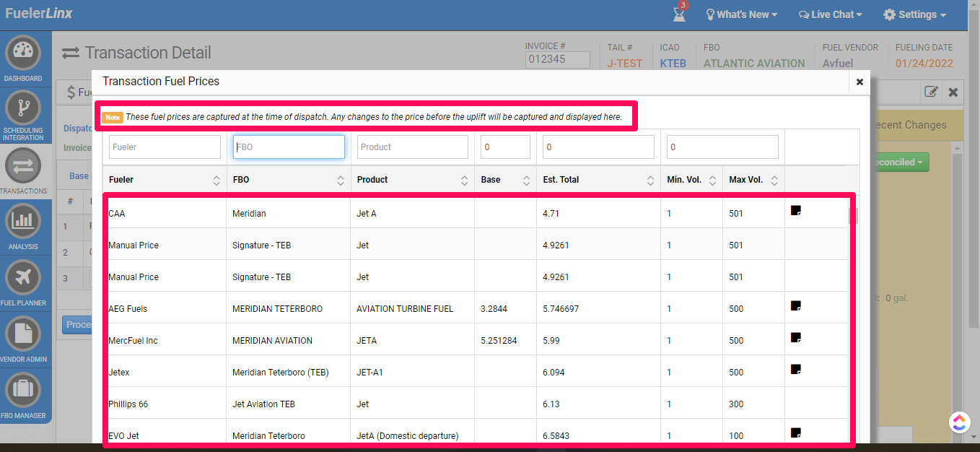
Task: Click the 4.71 est. total value
Action: click(551, 214)
